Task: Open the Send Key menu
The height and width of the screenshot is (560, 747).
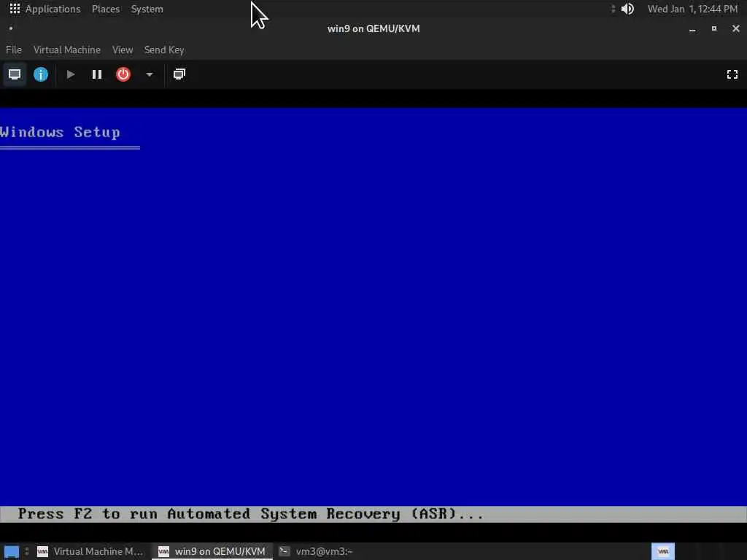Action: click(x=164, y=50)
